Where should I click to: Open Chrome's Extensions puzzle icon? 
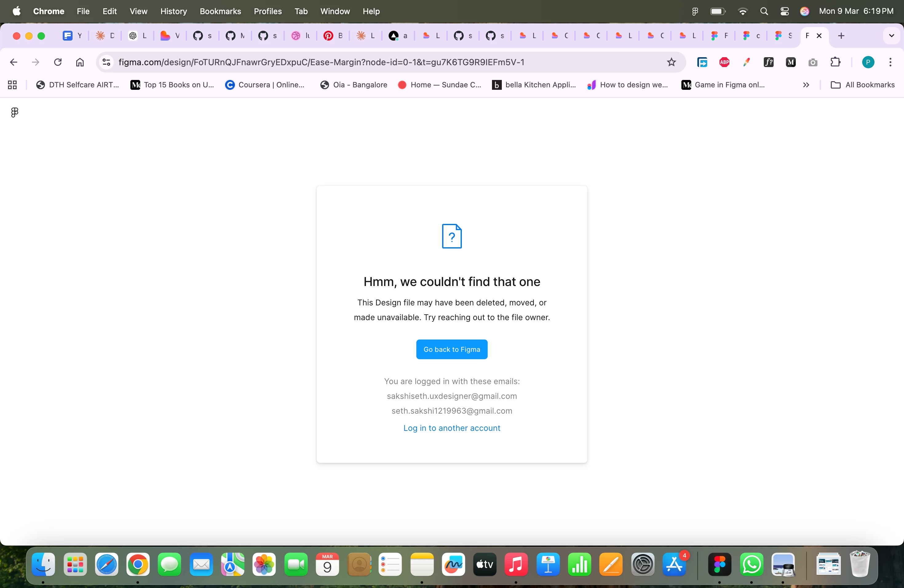click(x=835, y=62)
